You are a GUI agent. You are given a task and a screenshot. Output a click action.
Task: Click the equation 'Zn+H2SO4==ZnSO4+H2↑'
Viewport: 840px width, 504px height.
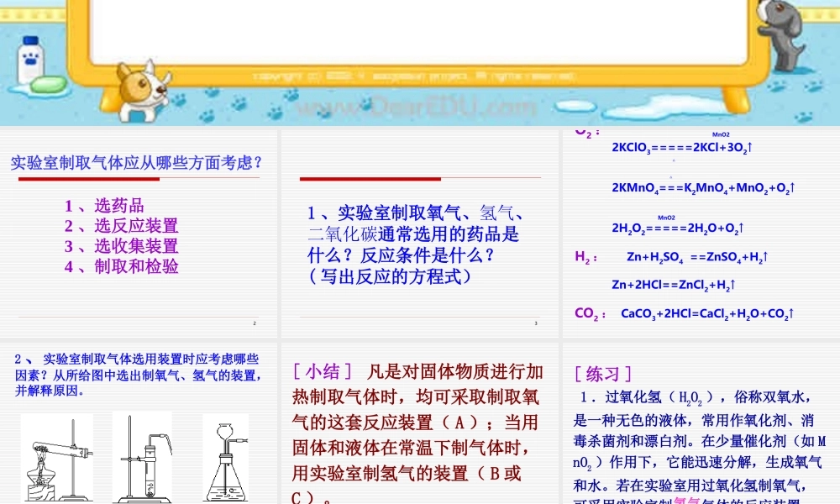point(697,257)
